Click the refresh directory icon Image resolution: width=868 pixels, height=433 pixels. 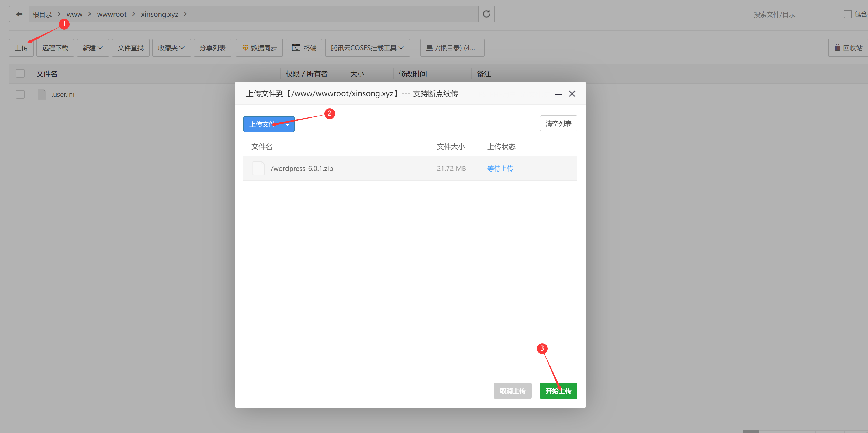tap(486, 14)
